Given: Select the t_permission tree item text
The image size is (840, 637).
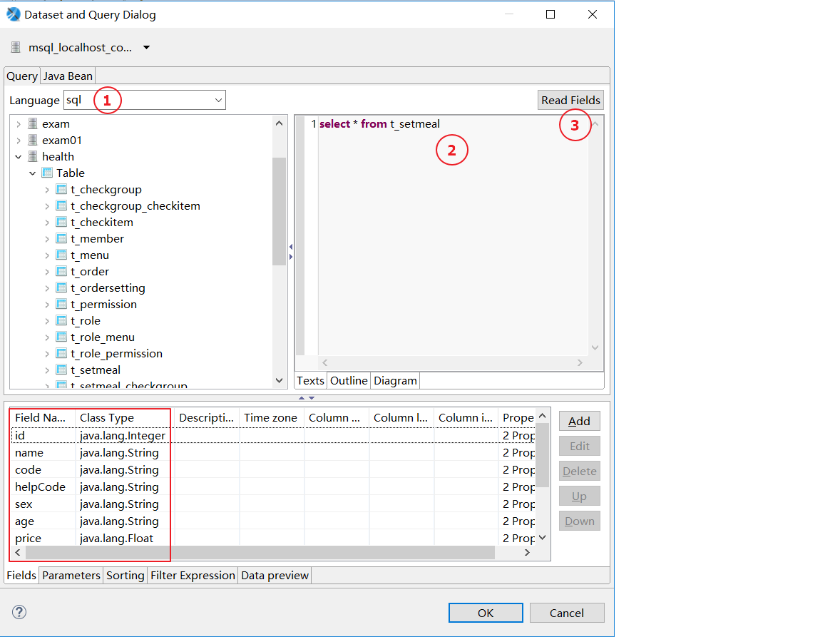Looking at the screenshot, I should [104, 305].
